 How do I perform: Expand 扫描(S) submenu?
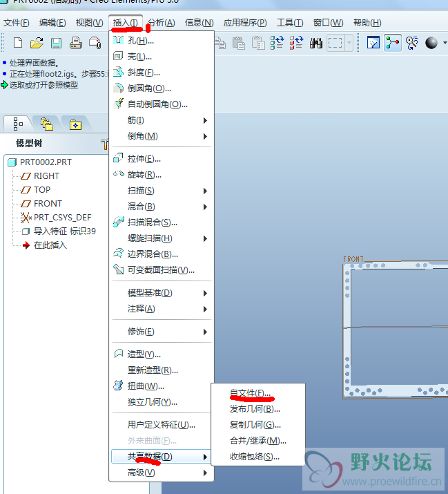pos(162,191)
